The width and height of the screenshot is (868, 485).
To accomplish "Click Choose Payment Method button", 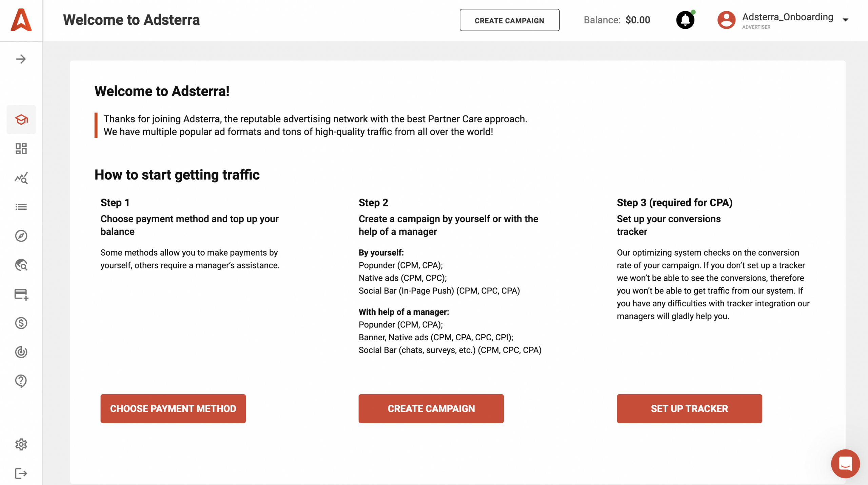I will pyautogui.click(x=173, y=409).
